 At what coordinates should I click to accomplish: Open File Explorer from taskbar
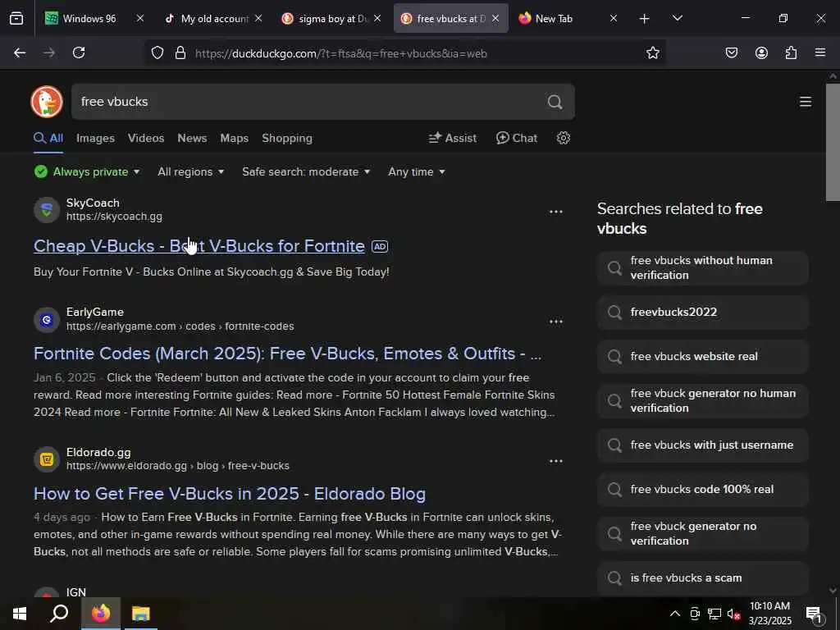pos(141,614)
